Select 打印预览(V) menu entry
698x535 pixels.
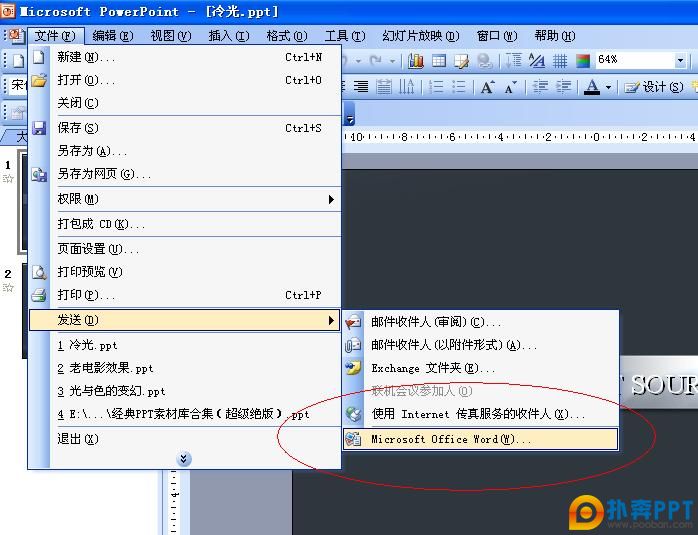pos(184,272)
